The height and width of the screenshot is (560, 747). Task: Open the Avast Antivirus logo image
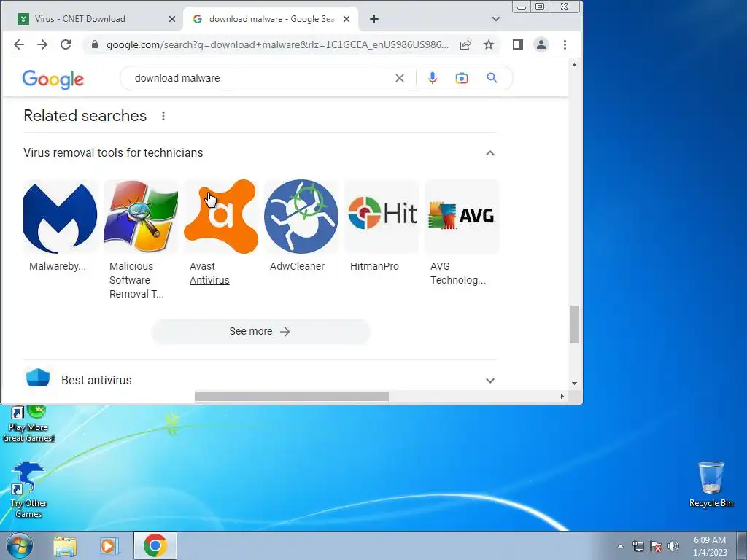point(221,217)
